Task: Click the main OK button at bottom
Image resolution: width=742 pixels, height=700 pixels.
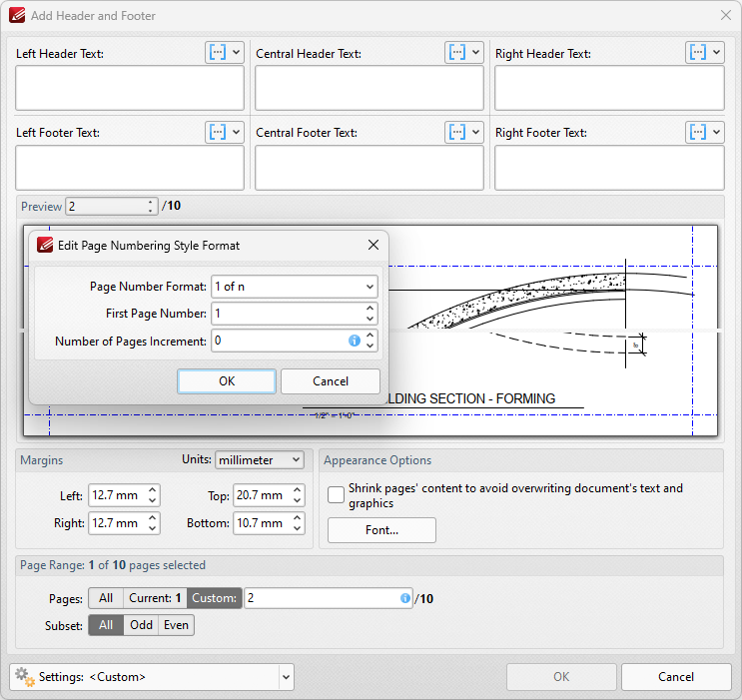Action: (561, 677)
